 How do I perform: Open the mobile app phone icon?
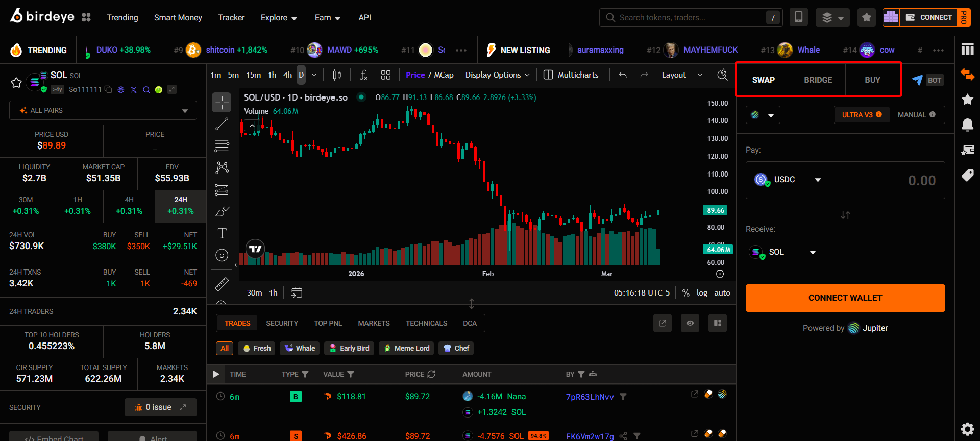click(x=798, y=17)
